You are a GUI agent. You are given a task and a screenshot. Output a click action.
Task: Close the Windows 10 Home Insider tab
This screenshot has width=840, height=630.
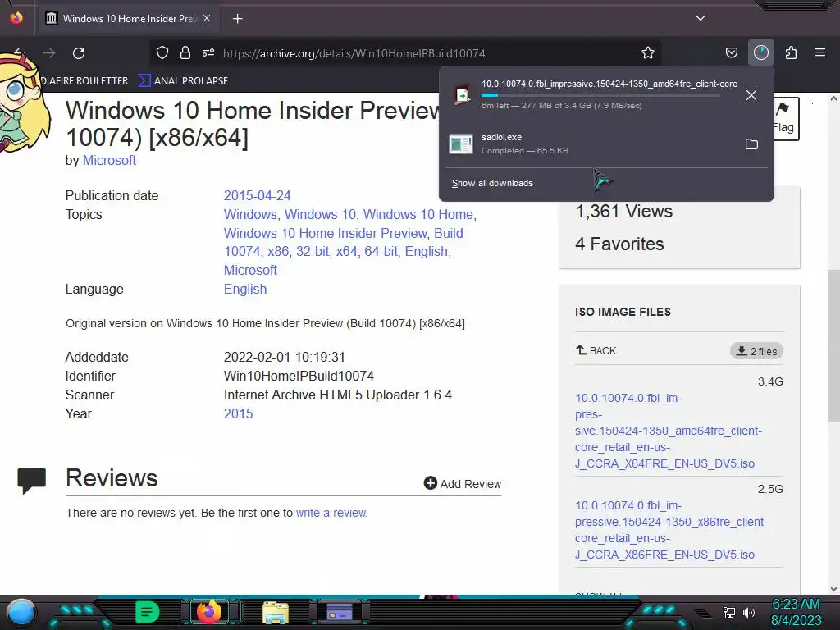pos(207,18)
